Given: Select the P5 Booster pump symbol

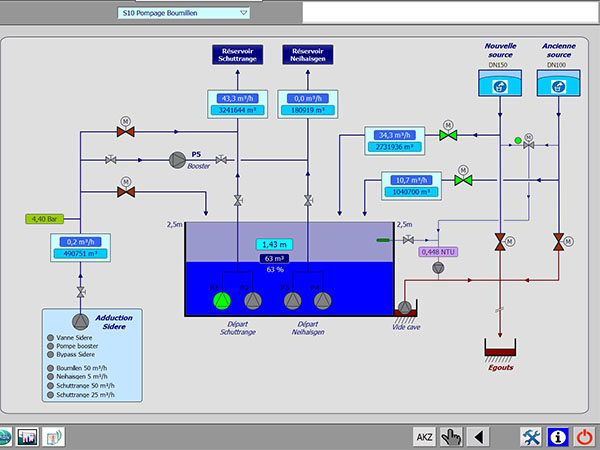Looking at the screenshot, I should coord(177,160).
